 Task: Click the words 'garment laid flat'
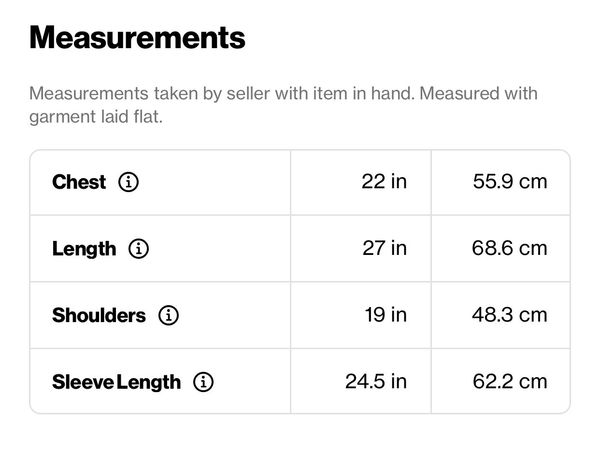98,116
